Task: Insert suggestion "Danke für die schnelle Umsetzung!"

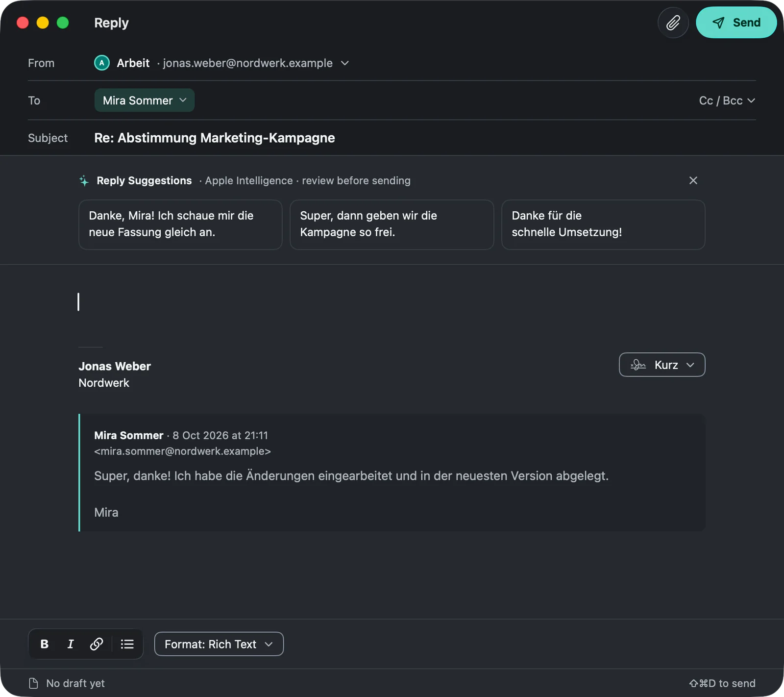Action: [603, 224]
